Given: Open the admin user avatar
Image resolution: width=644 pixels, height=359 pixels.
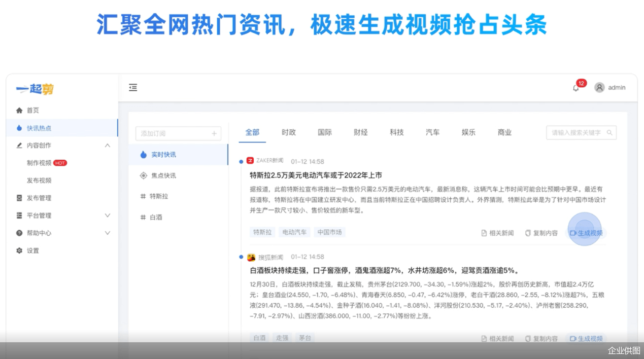Looking at the screenshot, I should pyautogui.click(x=599, y=88).
